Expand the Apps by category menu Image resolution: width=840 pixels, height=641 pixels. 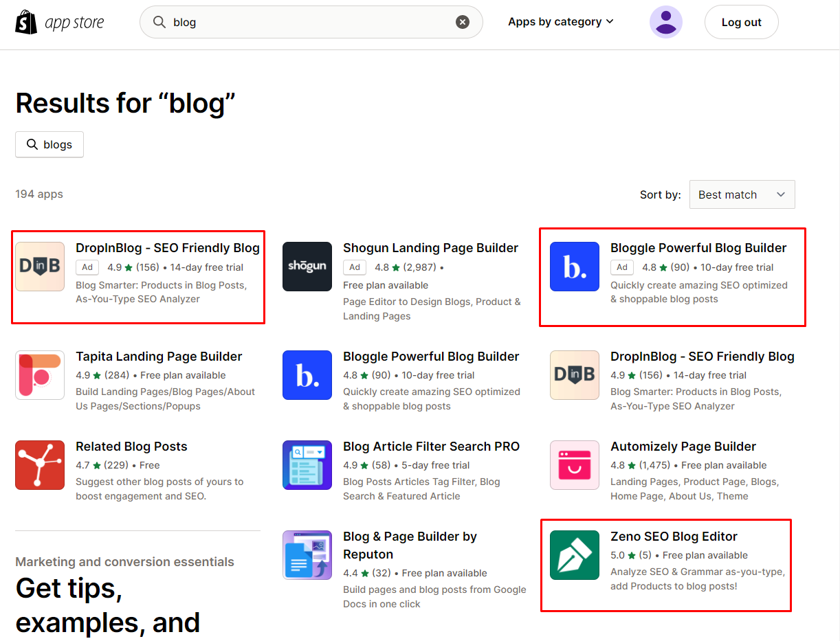[560, 22]
